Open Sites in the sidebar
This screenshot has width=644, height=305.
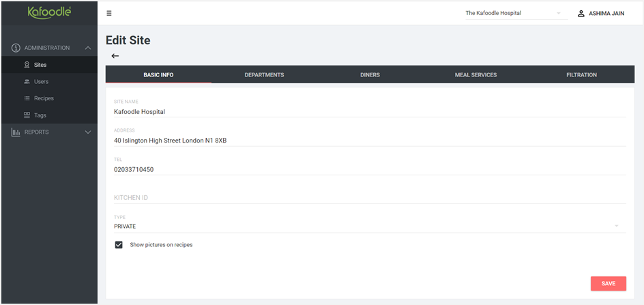tap(49, 65)
